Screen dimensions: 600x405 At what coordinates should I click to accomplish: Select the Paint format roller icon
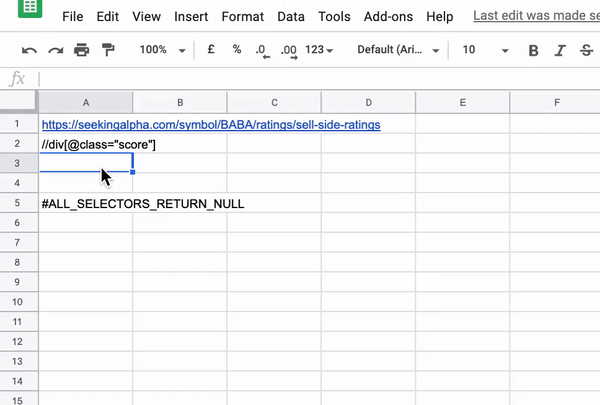107,51
